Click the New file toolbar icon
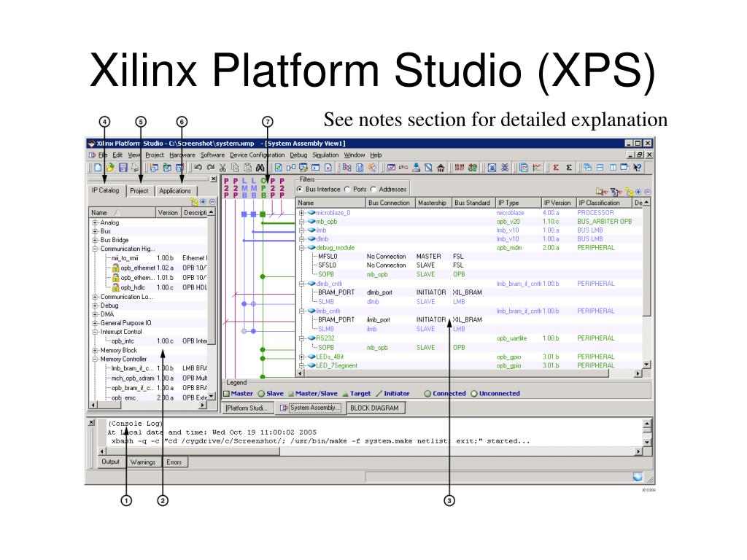 (98, 168)
